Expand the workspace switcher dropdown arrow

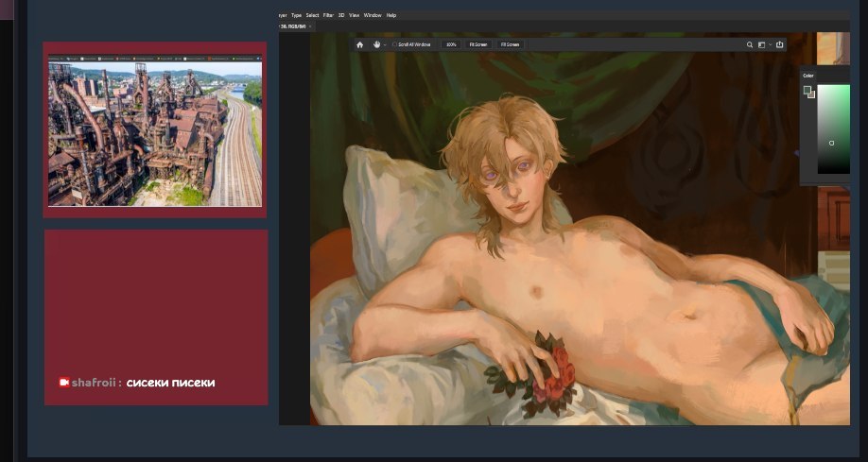pyautogui.click(x=770, y=44)
